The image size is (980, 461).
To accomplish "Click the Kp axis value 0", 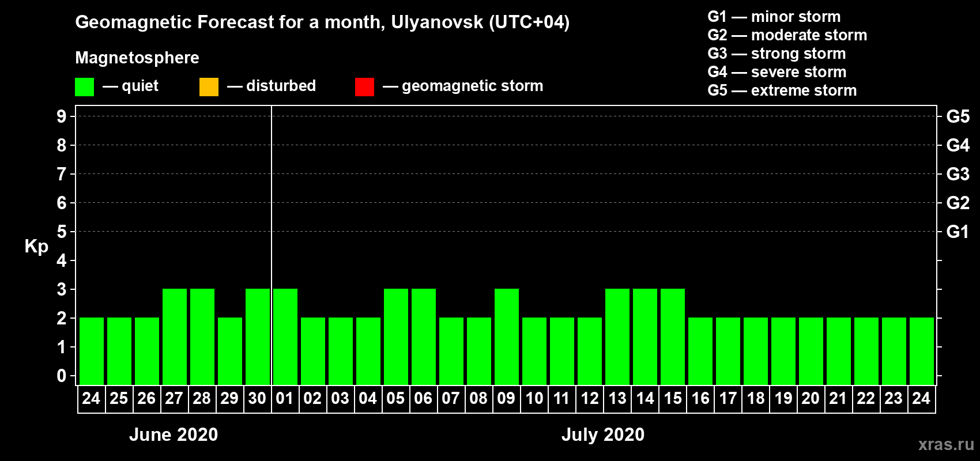I will click(62, 376).
